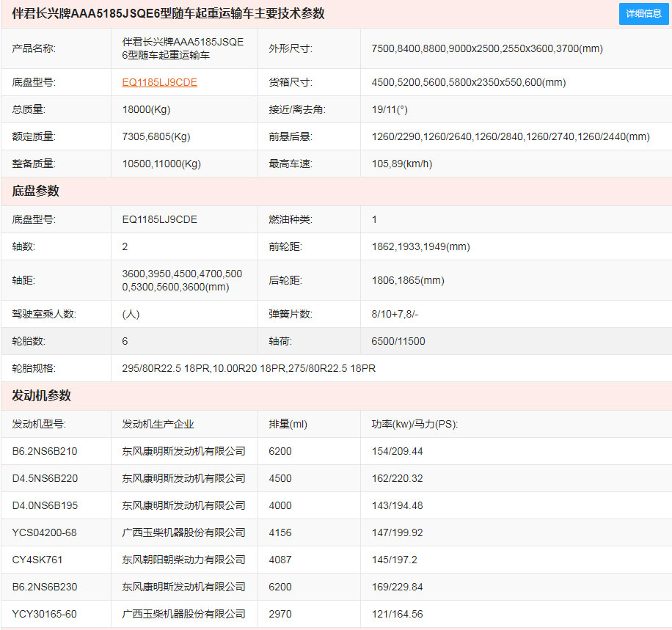672x630 pixels.
Task: Click manufacturer 东风朝阳朝柴动力有限公司
Action: click(183, 560)
